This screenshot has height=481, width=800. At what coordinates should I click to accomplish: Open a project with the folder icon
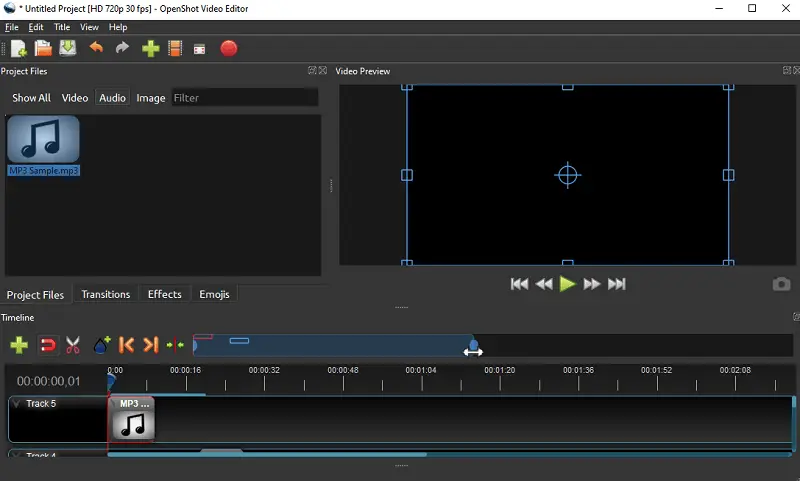click(x=43, y=48)
